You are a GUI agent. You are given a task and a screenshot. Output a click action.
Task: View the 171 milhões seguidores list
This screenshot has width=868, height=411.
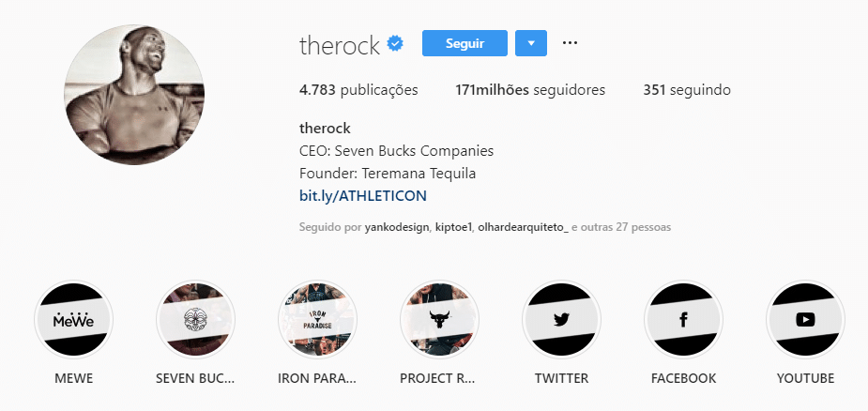(x=530, y=90)
